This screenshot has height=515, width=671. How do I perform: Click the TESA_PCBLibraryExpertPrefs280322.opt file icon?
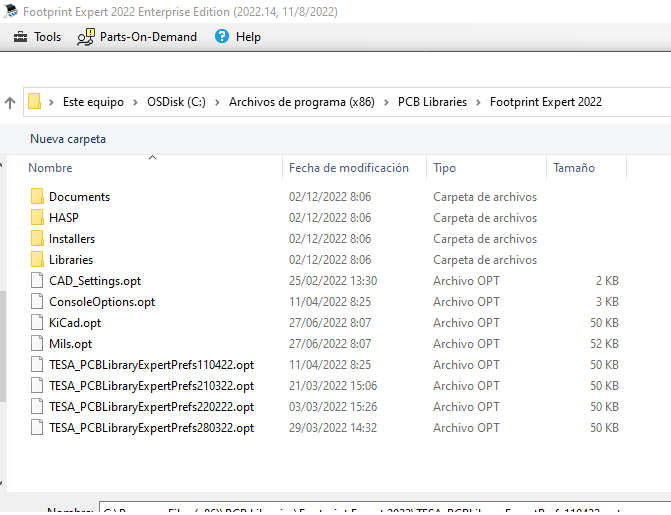click(x=37, y=427)
